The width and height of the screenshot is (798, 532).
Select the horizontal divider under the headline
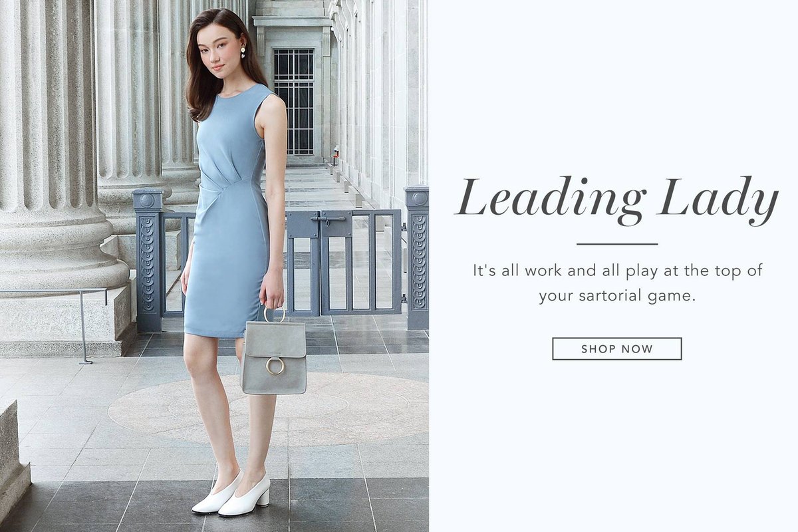point(616,244)
